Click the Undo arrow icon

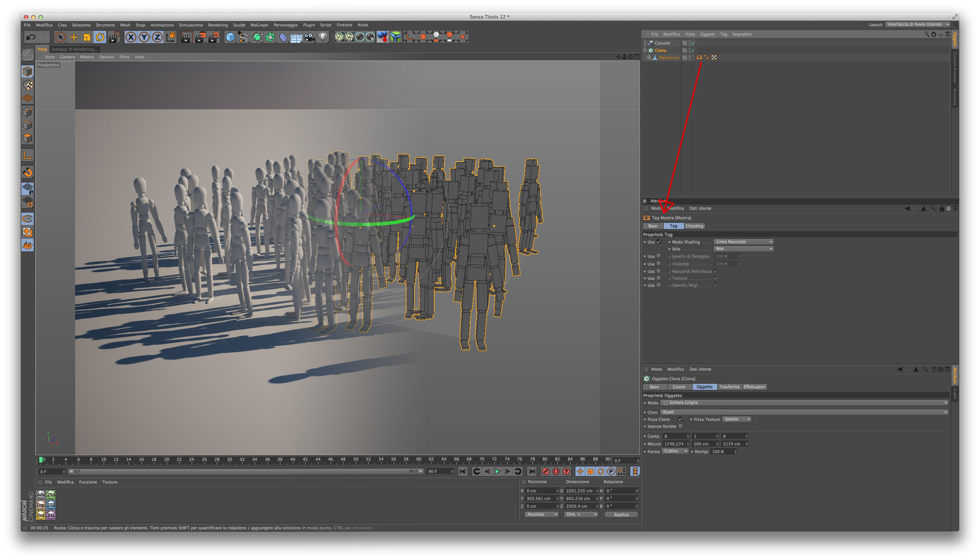click(30, 37)
